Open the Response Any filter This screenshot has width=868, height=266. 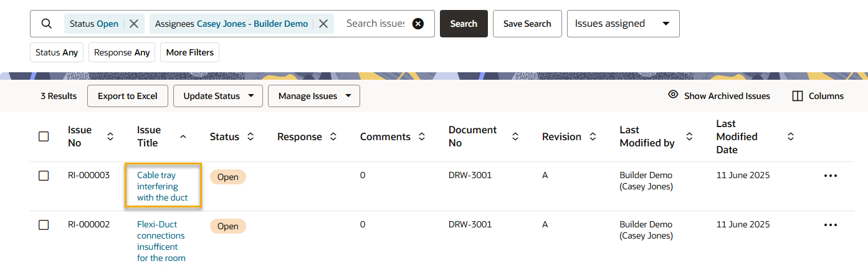[x=122, y=52]
